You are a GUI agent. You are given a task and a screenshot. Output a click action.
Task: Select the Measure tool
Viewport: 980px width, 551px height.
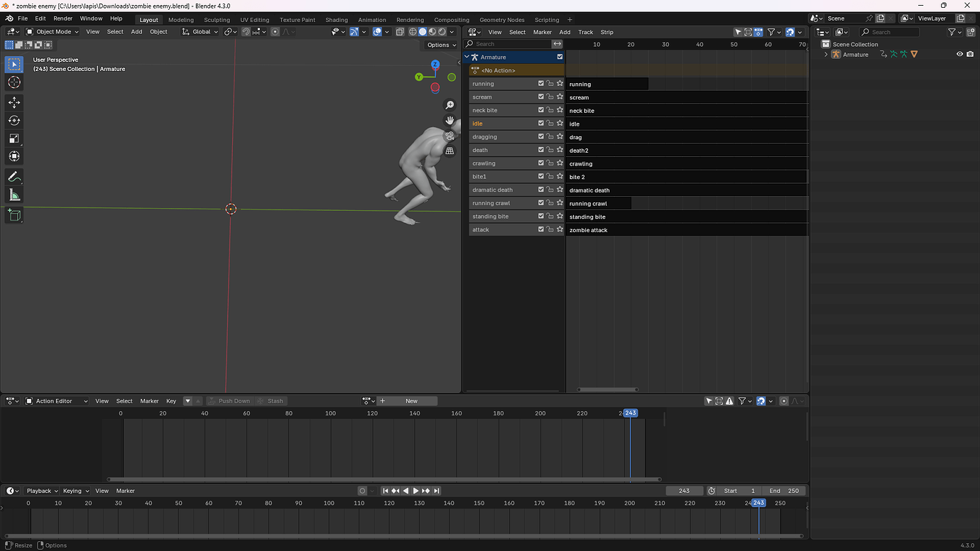point(14,194)
